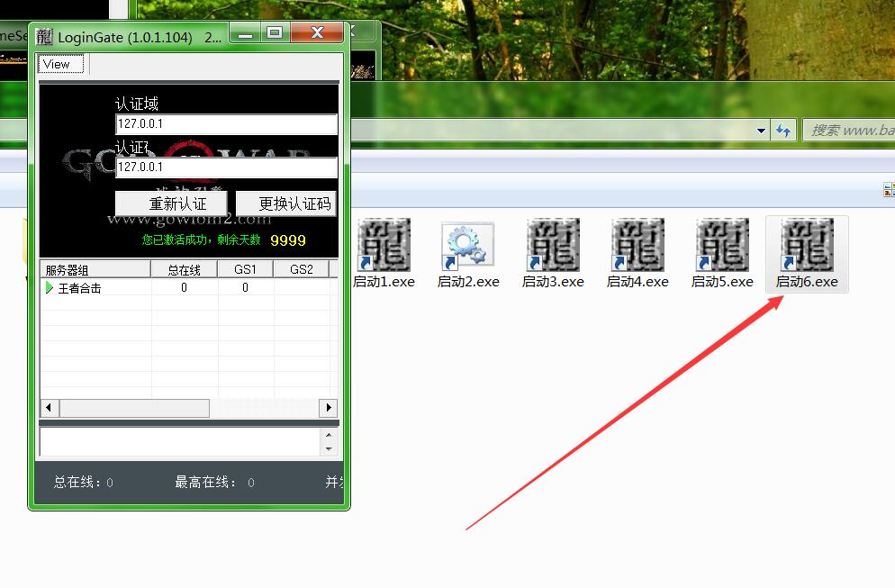Click the LoginGate title bar app icon
895x588 pixels.
[44, 37]
